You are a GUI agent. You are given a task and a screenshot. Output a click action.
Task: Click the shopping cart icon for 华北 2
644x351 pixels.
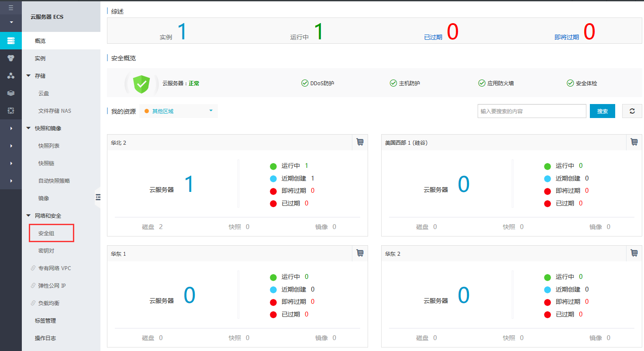tap(360, 142)
